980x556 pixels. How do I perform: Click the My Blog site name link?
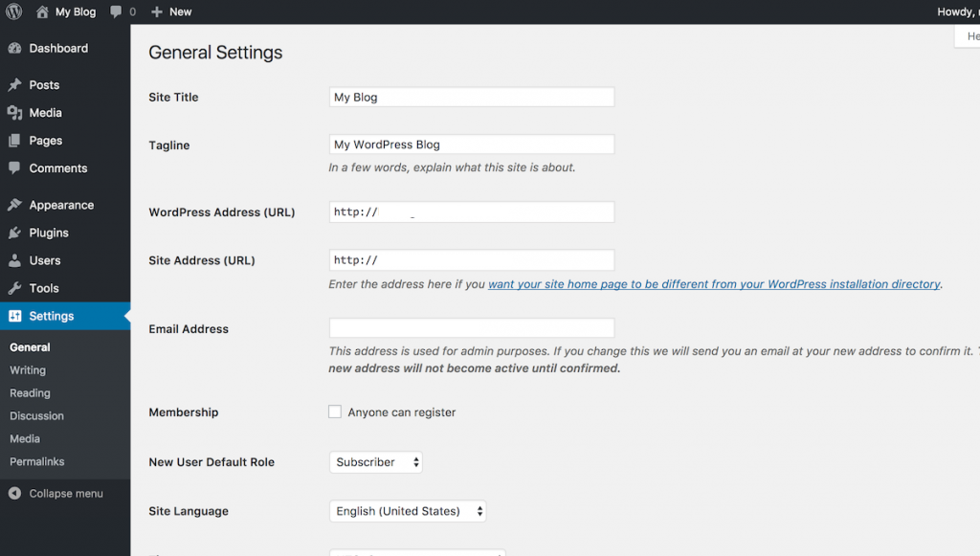(76, 11)
